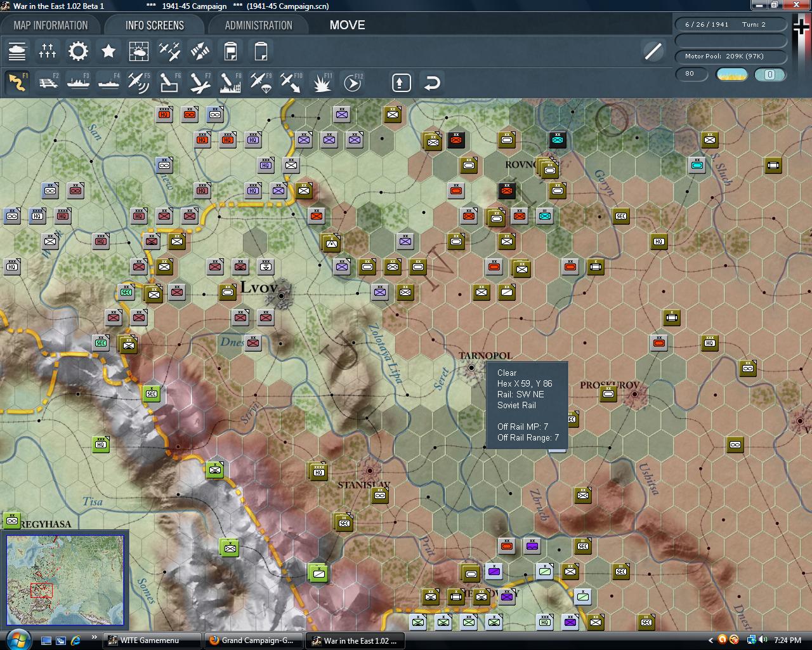
Task: Select air transfer mode F10
Action: pos(291,83)
